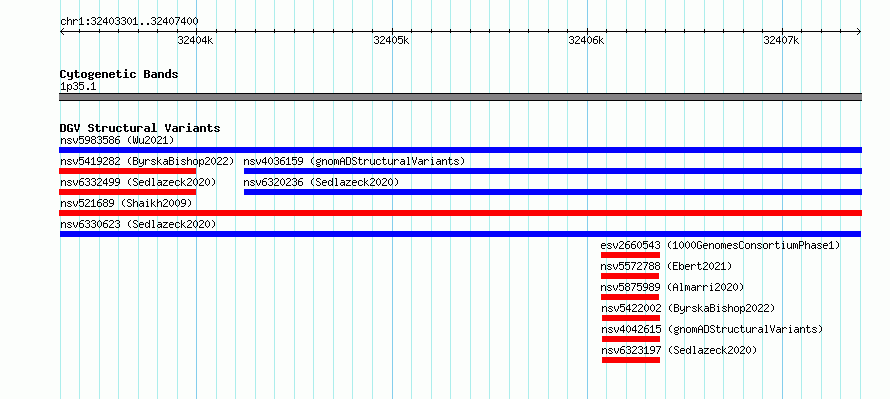Open nsv521689 (Shaikh2009) variant label

tap(126, 203)
